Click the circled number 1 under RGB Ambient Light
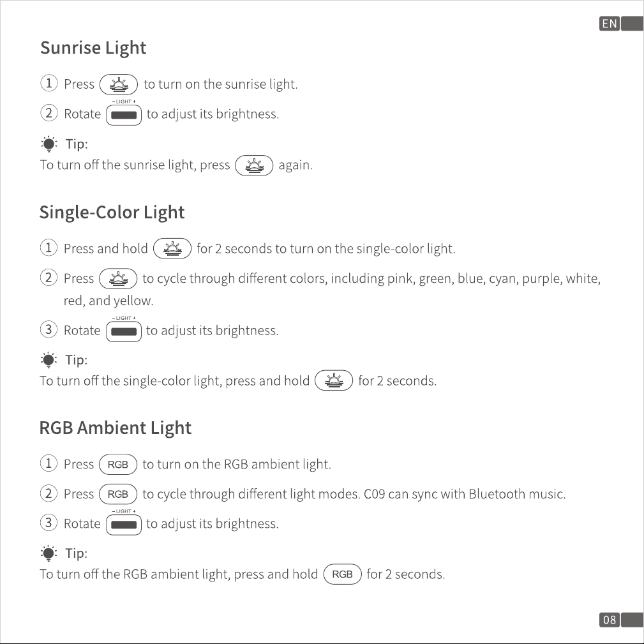 49,463
